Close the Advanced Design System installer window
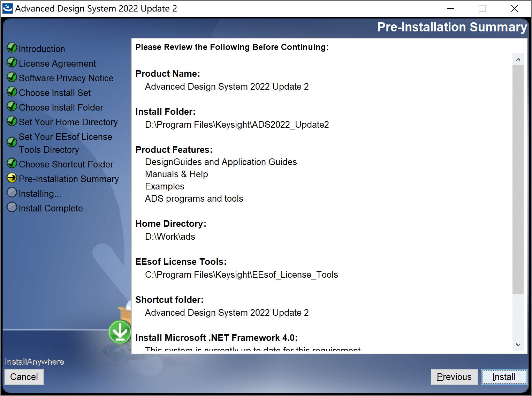The width and height of the screenshot is (532, 396). point(514,8)
